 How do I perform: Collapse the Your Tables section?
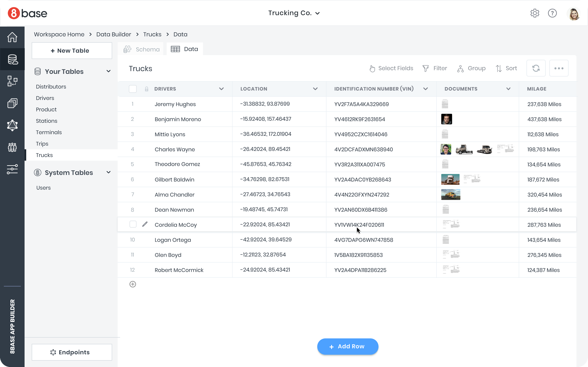(x=109, y=71)
